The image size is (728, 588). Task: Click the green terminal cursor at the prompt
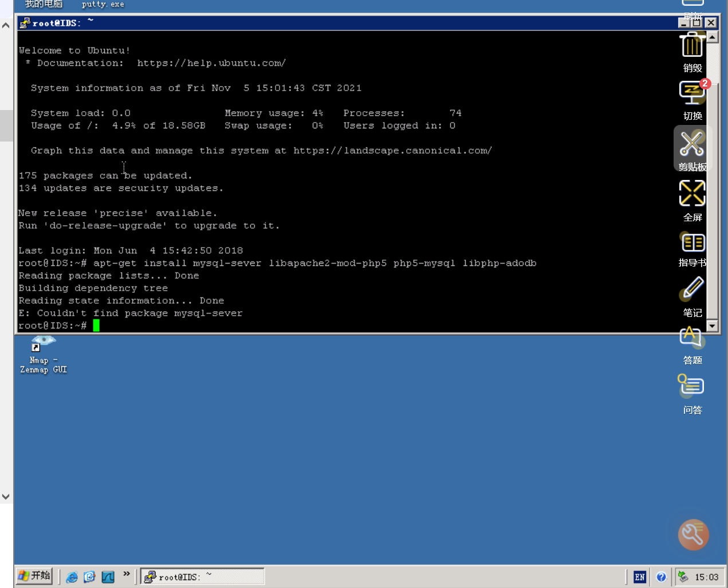click(96, 326)
